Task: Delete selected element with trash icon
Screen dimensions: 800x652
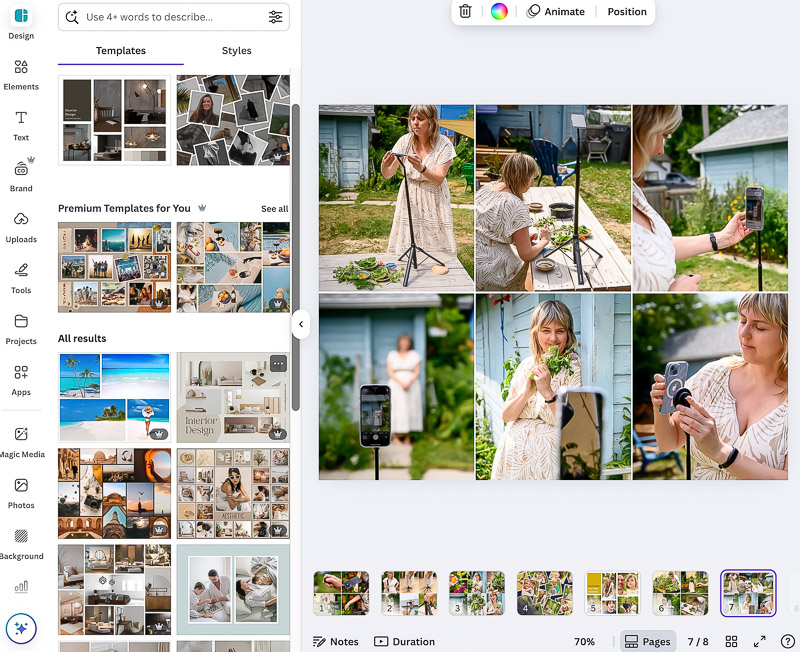Action: 465,12
